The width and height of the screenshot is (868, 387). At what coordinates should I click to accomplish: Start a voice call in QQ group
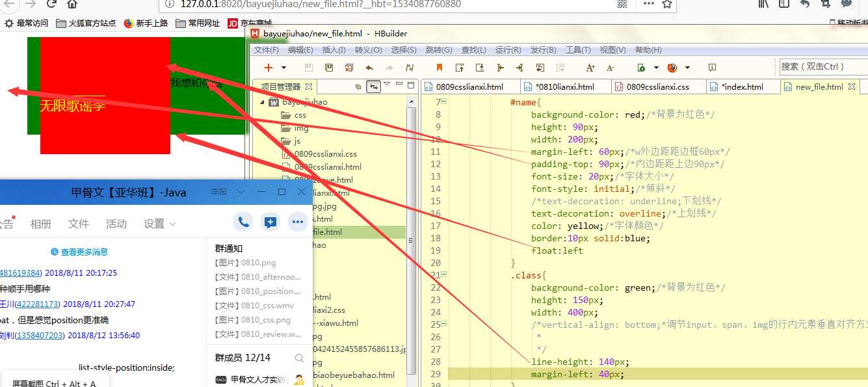pos(243,222)
